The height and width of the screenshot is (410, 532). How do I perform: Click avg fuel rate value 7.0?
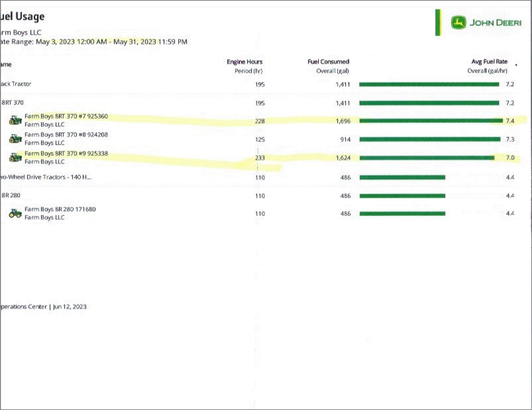click(x=510, y=158)
